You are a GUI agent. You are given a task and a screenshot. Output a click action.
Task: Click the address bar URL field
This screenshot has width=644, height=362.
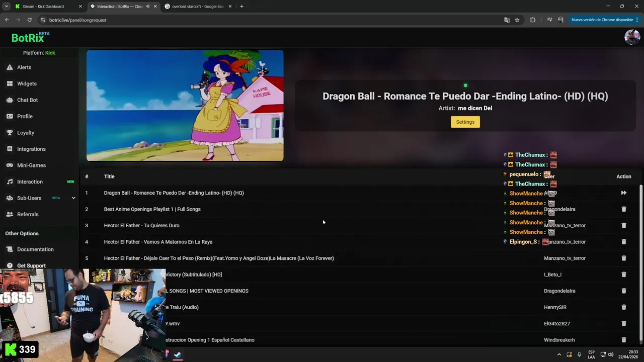tap(272, 20)
